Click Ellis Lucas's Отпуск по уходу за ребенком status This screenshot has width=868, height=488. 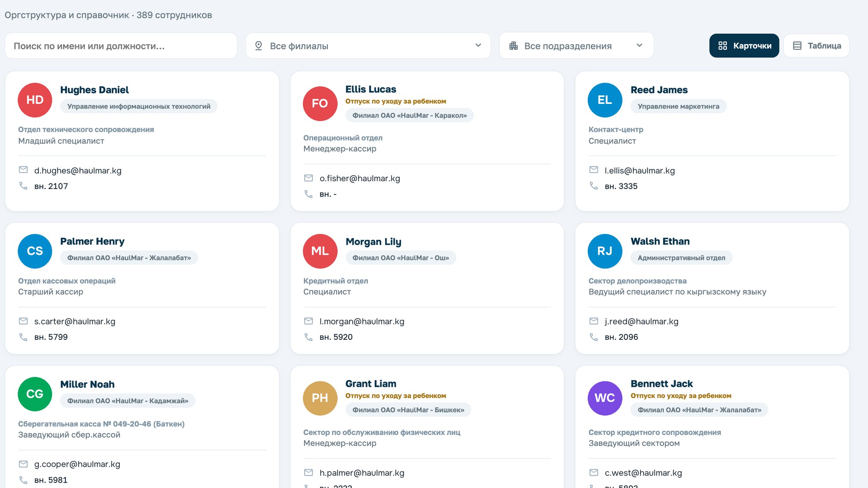tap(396, 101)
